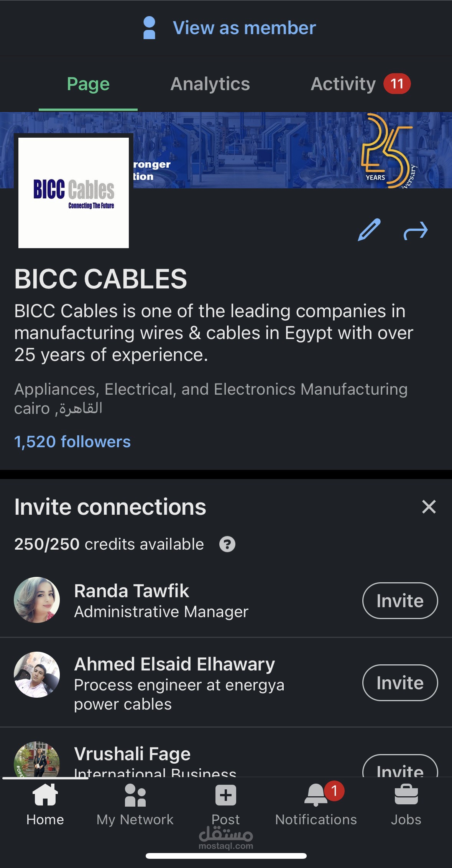Dismiss the Invite connections panel
The height and width of the screenshot is (868, 452).
(x=429, y=507)
